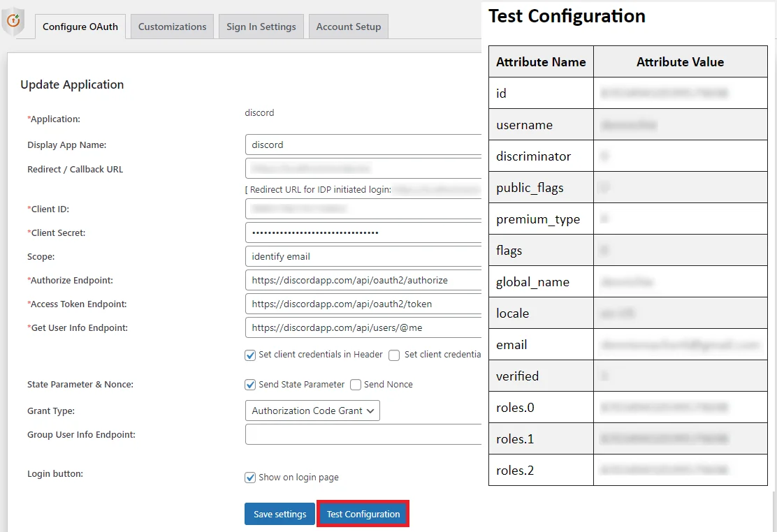777x532 pixels.
Task: Go to the Account Setup tab
Action: tap(349, 27)
